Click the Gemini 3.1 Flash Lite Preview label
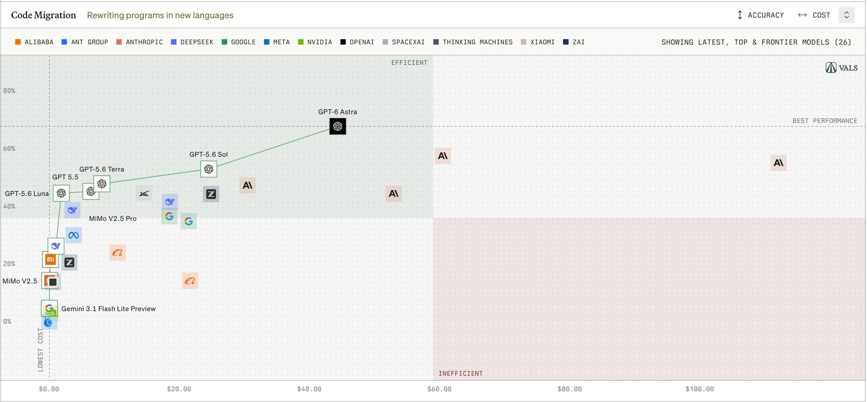 point(108,309)
